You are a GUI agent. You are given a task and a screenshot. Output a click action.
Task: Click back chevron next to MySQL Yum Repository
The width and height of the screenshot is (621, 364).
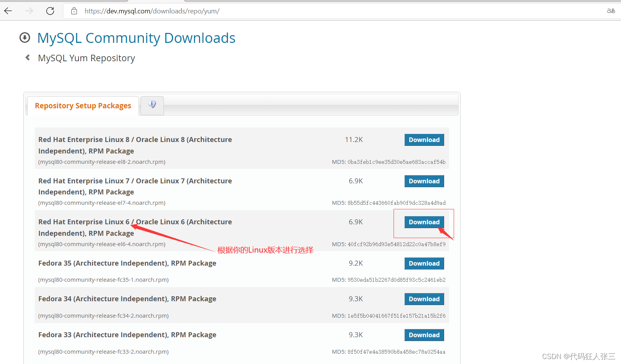point(28,57)
